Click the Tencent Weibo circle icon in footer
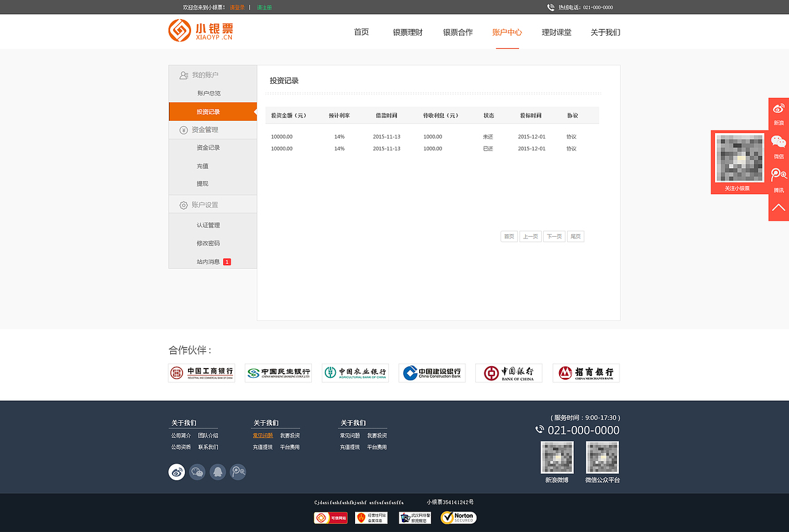Screen dimensions: 789x532 coord(238,472)
